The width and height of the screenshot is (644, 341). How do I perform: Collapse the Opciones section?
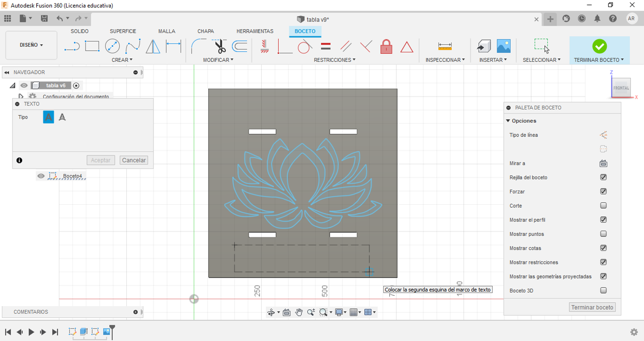(508, 121)
